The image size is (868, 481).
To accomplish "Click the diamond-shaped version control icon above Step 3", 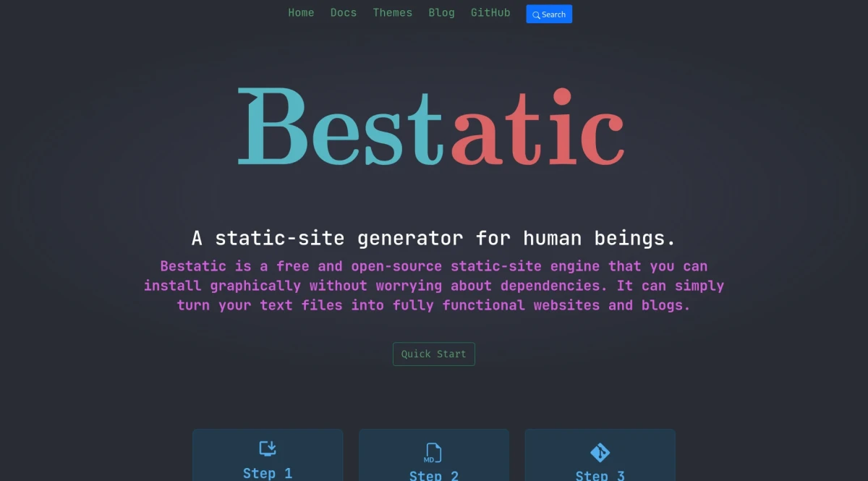I will [600, 451].
